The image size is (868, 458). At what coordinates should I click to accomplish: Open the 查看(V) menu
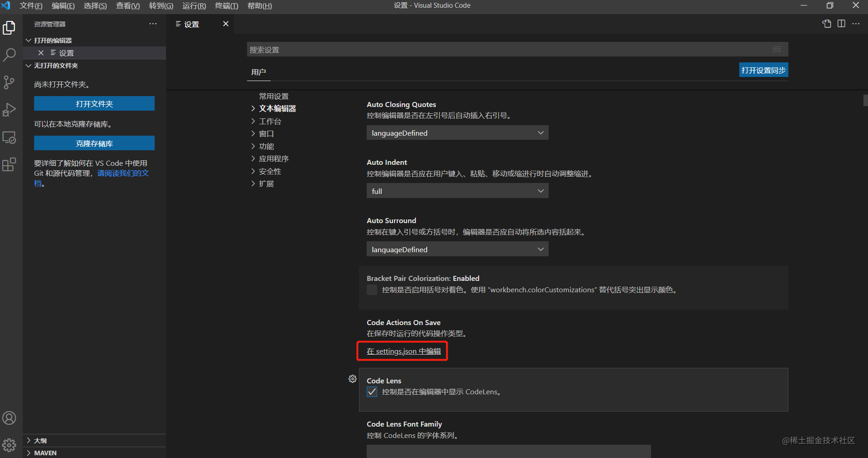[x=128, y=5]
